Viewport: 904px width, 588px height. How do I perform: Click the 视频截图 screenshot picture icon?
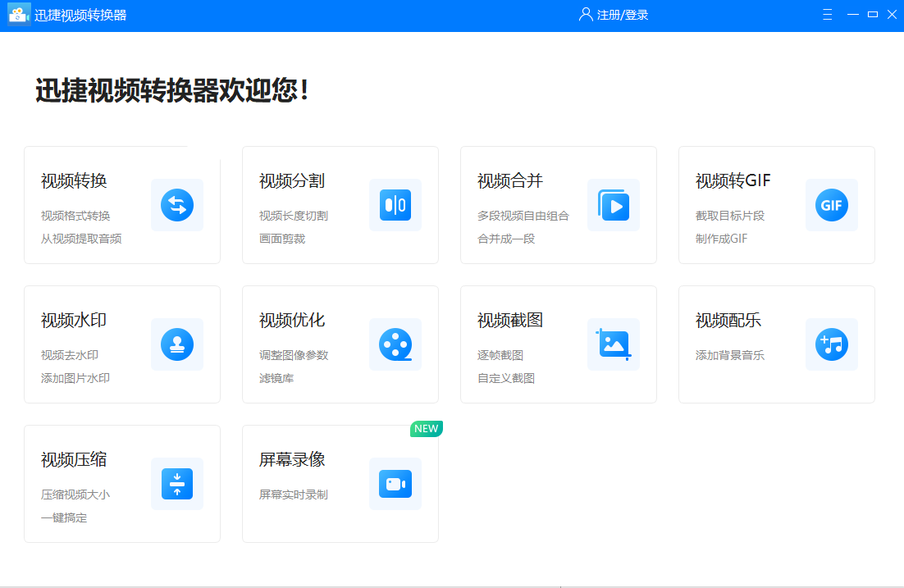(x=614, y=344)
